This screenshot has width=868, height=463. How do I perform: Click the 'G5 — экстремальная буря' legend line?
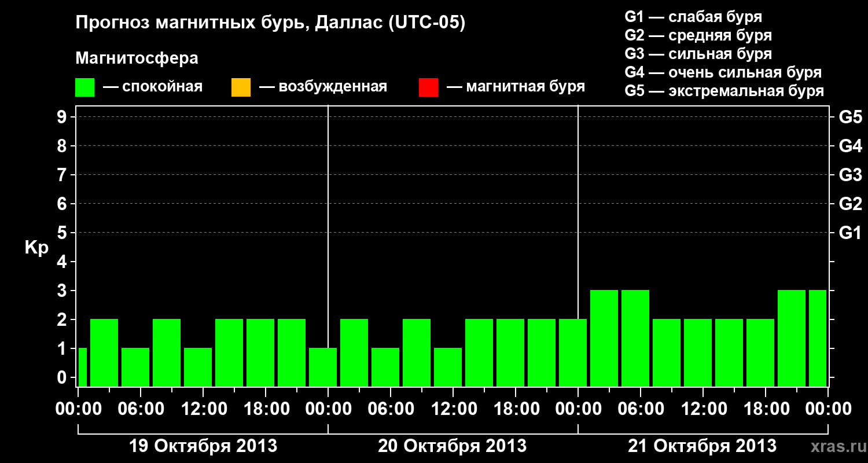pos(724,91)
